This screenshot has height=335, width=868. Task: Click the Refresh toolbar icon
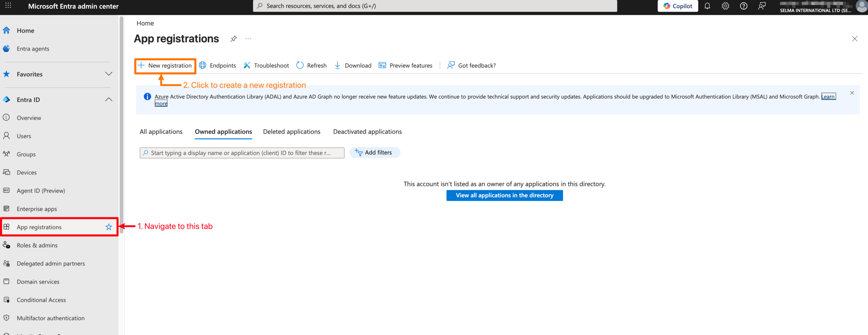tap(300, 65)
